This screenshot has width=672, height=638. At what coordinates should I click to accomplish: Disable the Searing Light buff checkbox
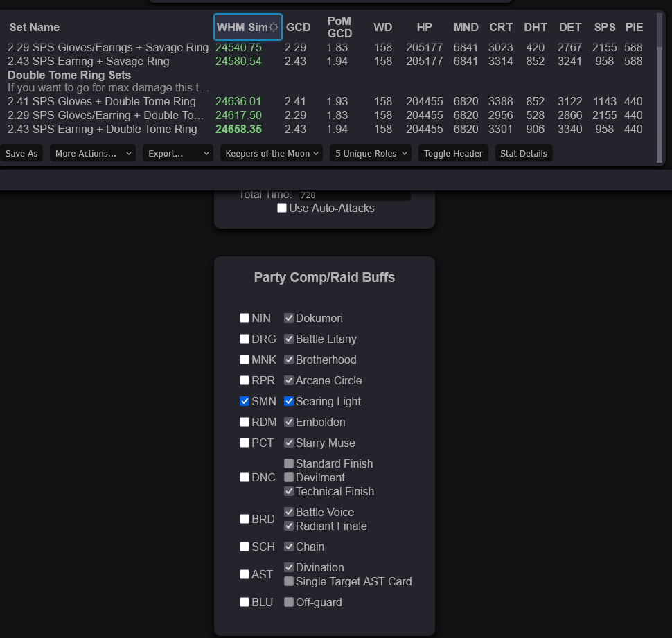(x=289, y=401)
